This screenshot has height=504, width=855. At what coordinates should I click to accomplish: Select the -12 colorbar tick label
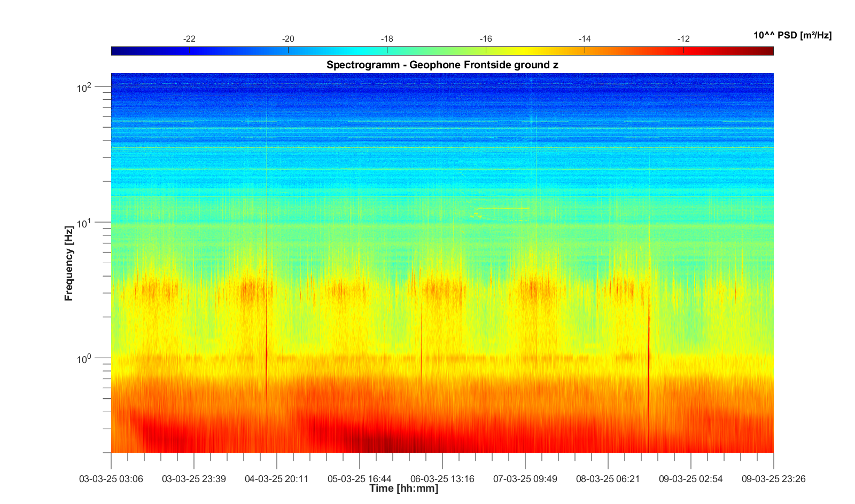coord(683,39)
